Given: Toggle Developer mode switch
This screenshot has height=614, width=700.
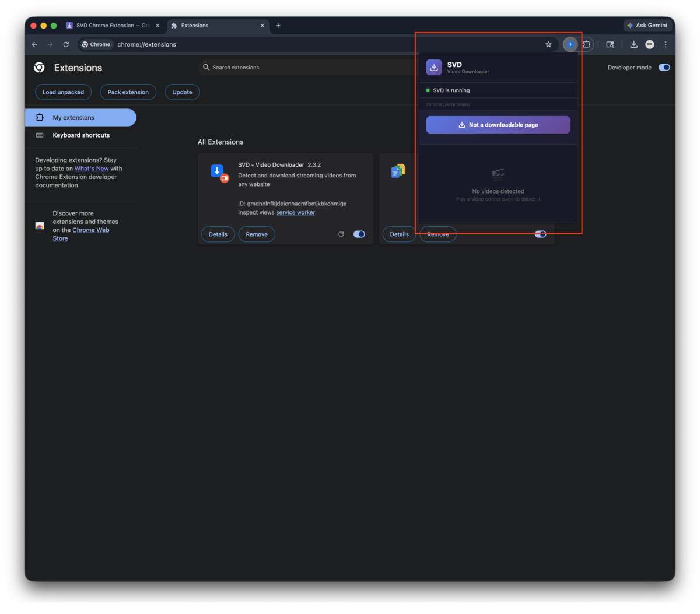Looking at the screenshot, I should tap(664, 68).
